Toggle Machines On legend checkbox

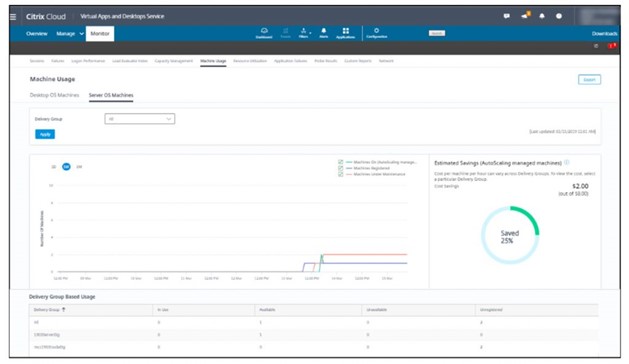(340, 162)
